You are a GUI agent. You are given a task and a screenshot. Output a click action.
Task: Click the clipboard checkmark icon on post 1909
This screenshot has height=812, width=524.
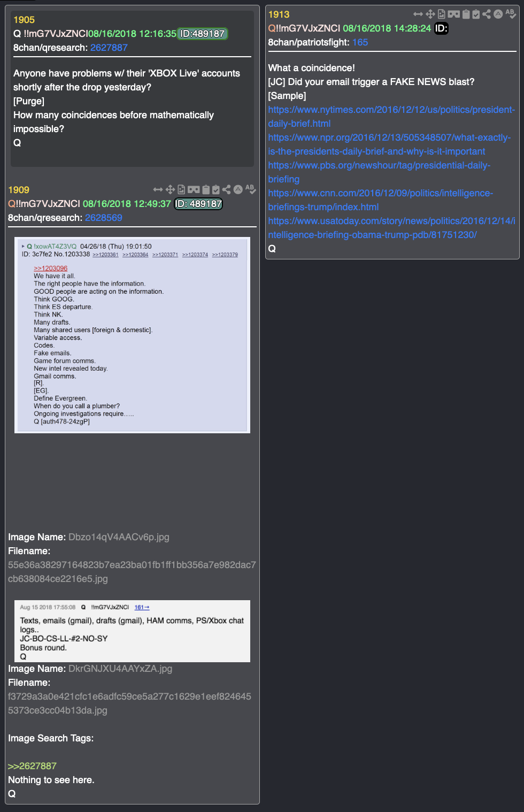tap(215, 189)
